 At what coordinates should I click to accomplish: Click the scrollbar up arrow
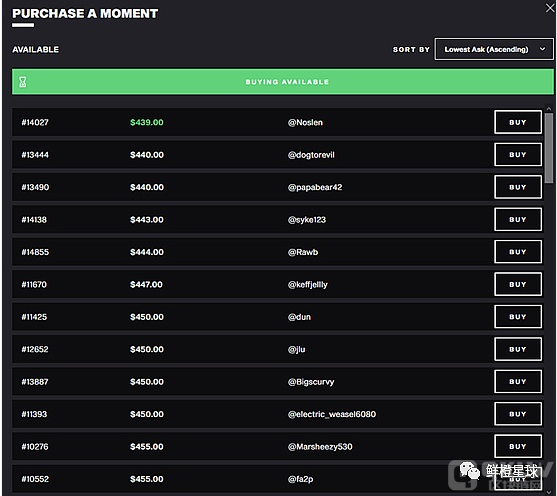click(x=549, y=108)
